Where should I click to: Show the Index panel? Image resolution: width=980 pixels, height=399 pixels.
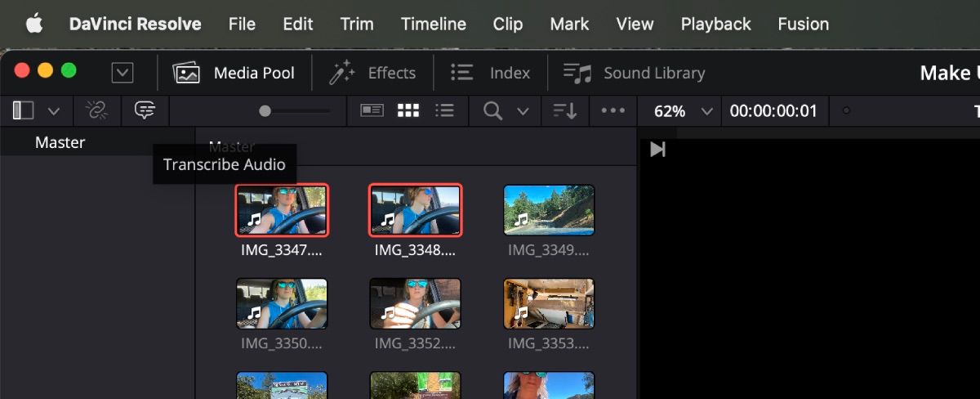pos(490,74)
